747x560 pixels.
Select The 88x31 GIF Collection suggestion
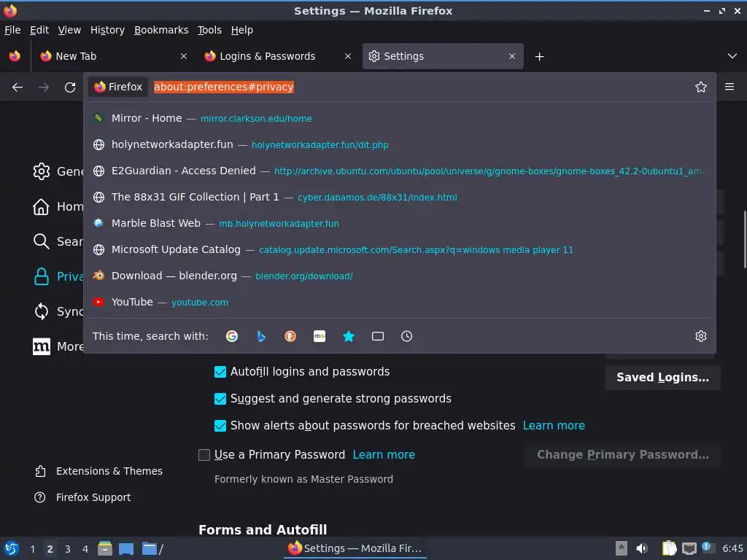click(x=400, y=197)
